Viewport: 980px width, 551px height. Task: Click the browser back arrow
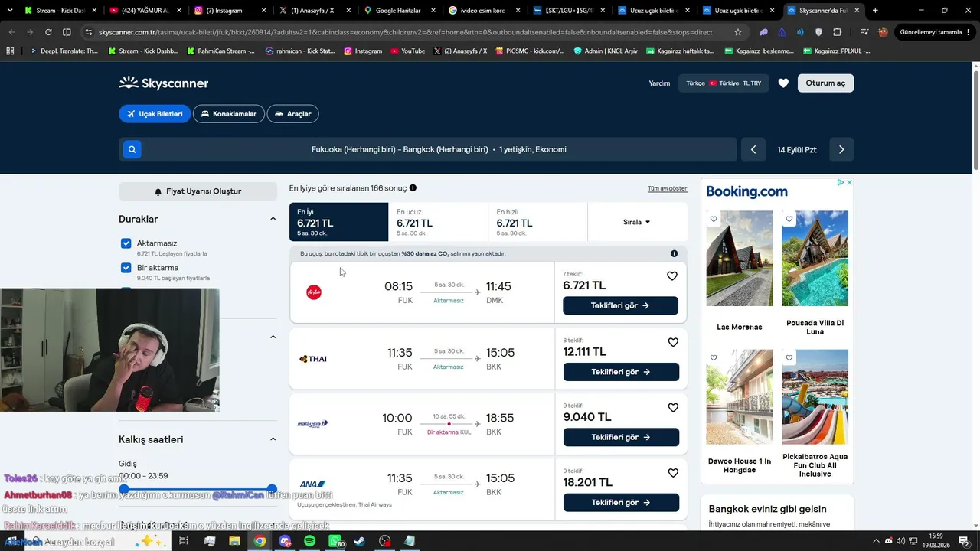[11, 32]
